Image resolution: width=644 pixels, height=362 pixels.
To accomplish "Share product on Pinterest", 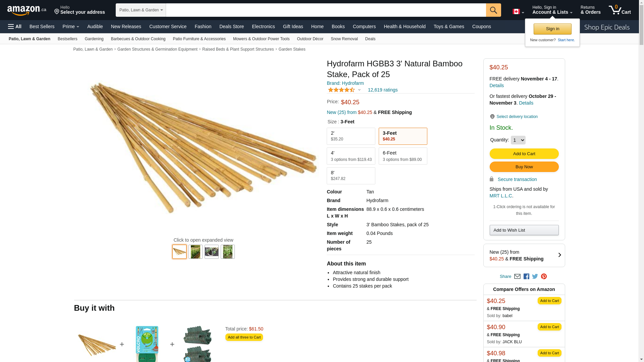I will point(544,277).
